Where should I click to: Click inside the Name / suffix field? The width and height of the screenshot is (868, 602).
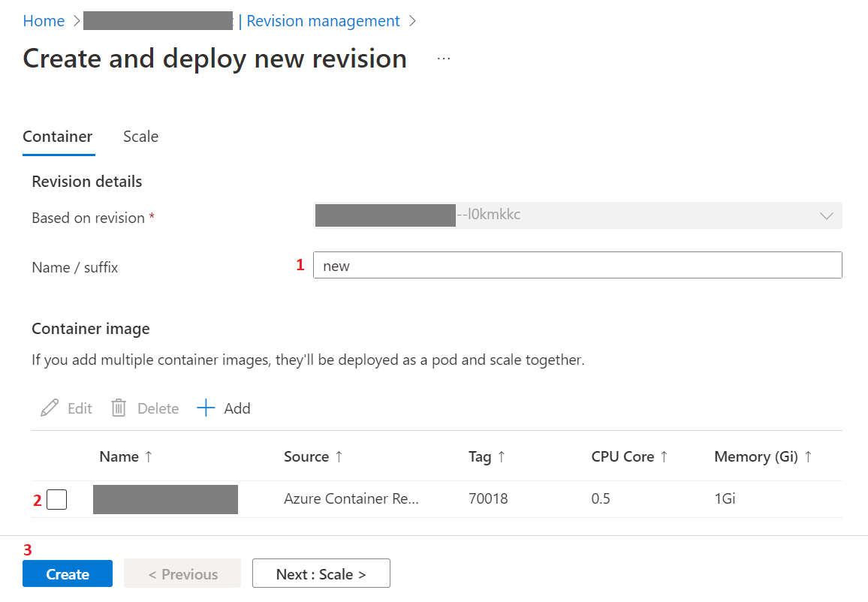point(578,265)
